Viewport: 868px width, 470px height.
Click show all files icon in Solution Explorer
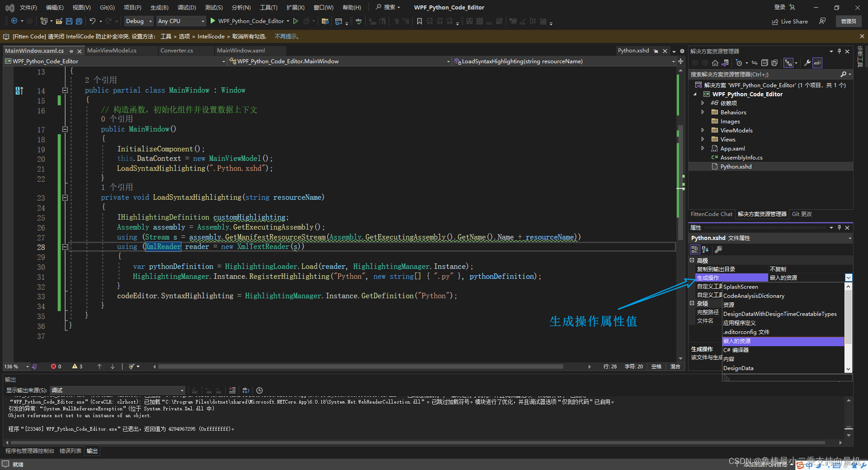[x=774, y=63]
